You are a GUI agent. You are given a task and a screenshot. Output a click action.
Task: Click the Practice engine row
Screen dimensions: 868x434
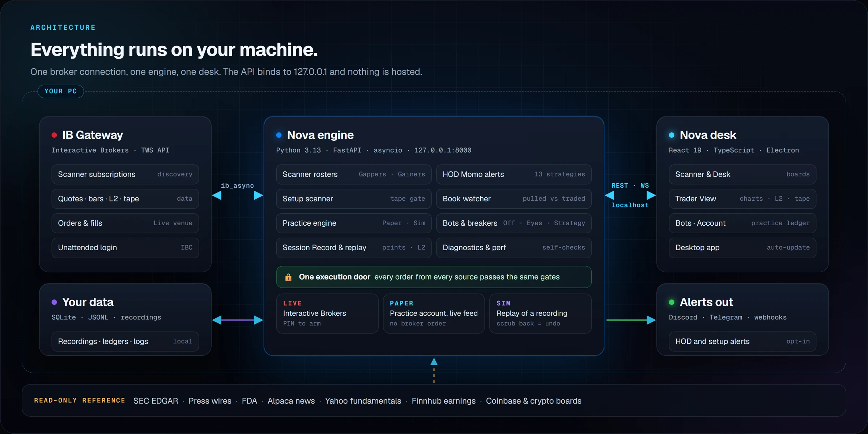coord(354,223)
